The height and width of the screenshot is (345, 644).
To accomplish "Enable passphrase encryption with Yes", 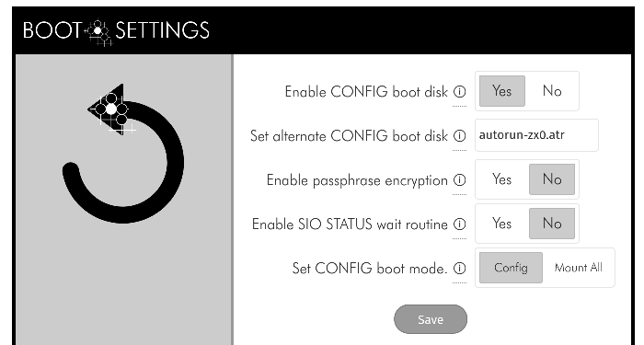I will coord(502,179).
